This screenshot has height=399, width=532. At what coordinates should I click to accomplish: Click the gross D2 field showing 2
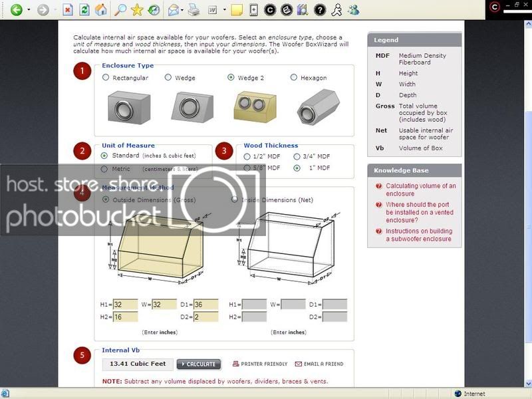[205, 317]
